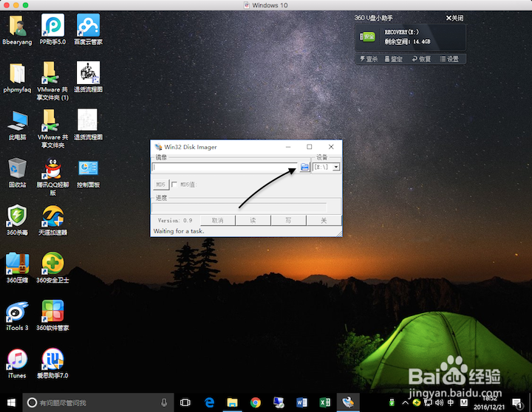The image size is (532, 412).
Task: Launch the 360安全卫士 desktop icon
Action: 52,268
